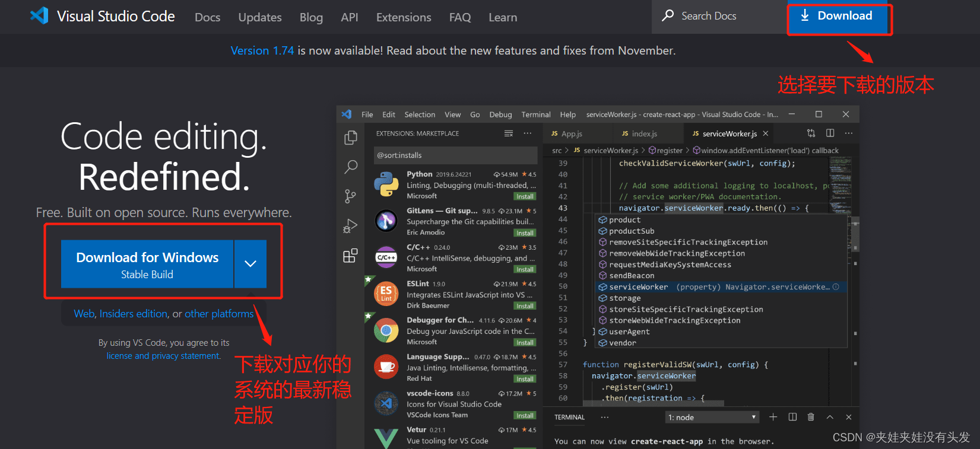Kill the terminal with the trash icon
The image size is (980, 449).
point(811,417)
